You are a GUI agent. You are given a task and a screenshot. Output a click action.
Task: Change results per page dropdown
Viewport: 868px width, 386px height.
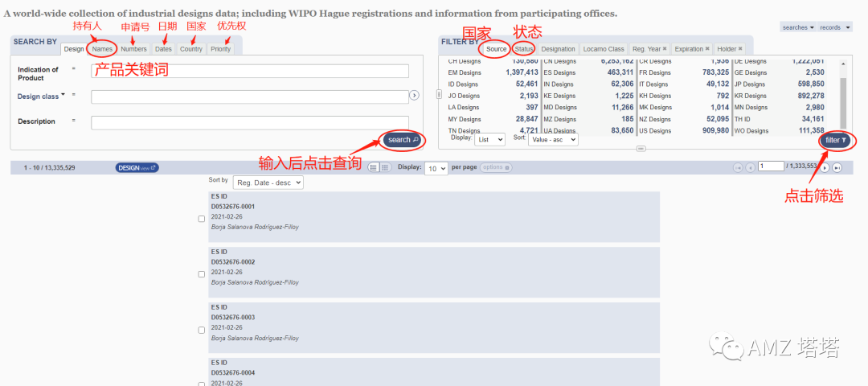click(436, 168)
